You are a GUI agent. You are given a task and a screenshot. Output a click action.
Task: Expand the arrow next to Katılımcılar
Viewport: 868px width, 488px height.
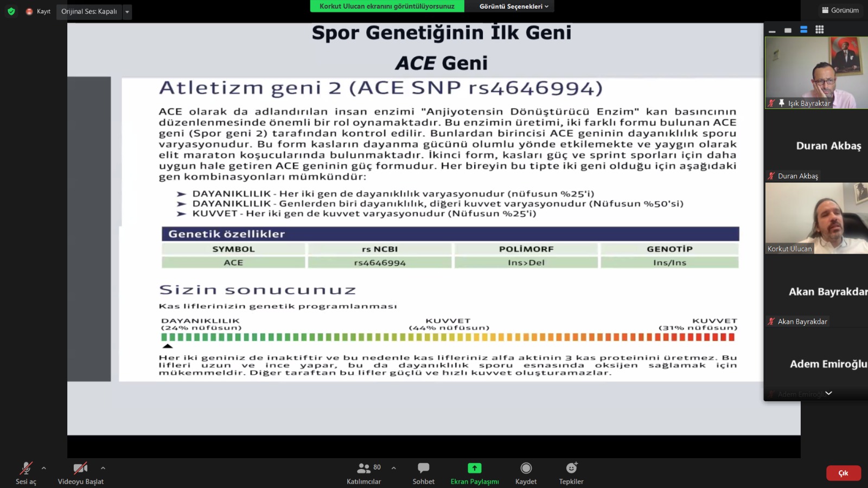click(x=394, y=468)
